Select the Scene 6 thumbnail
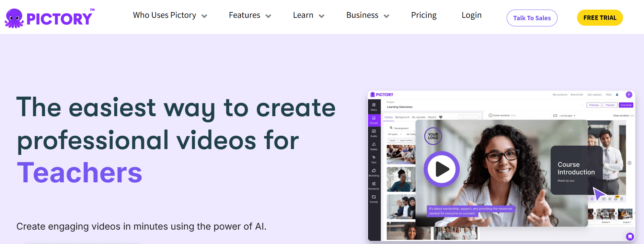This screenshot has height=244, width=644. coord(606,214)
